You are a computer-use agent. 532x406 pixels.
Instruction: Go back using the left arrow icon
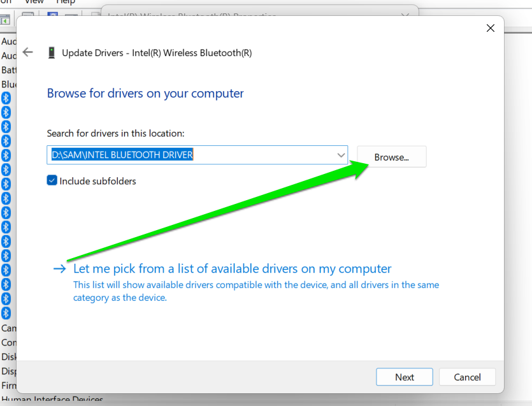click(x=28, y=52)
